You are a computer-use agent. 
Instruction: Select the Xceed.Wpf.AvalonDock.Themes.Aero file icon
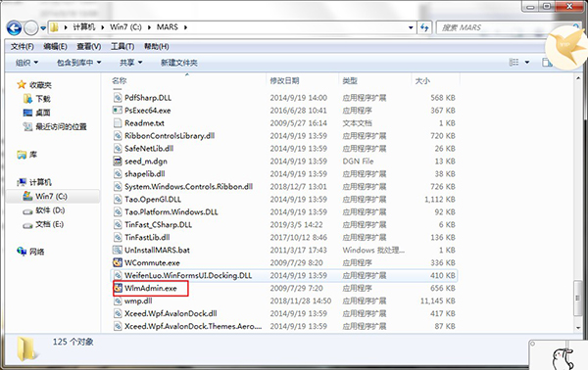118,327
